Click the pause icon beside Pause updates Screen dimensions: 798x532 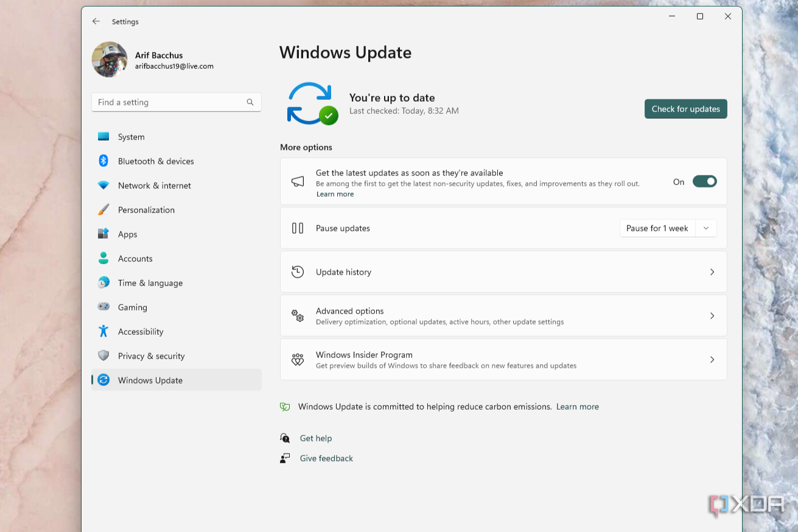[298, 228]
